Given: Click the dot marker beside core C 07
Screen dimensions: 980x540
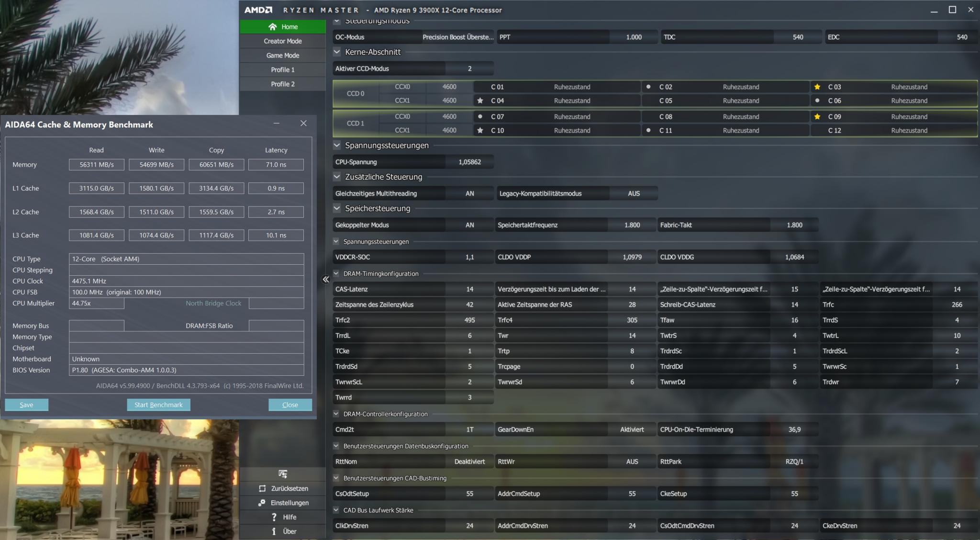Looking at the screenshot, I should click(480, 116).
